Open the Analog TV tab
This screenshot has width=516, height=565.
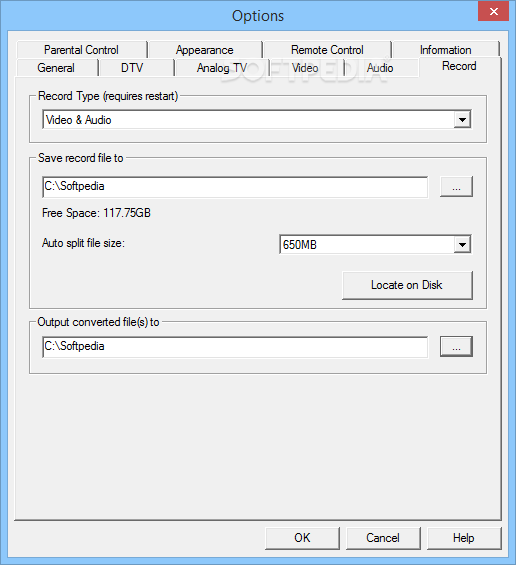coord(222,68)
